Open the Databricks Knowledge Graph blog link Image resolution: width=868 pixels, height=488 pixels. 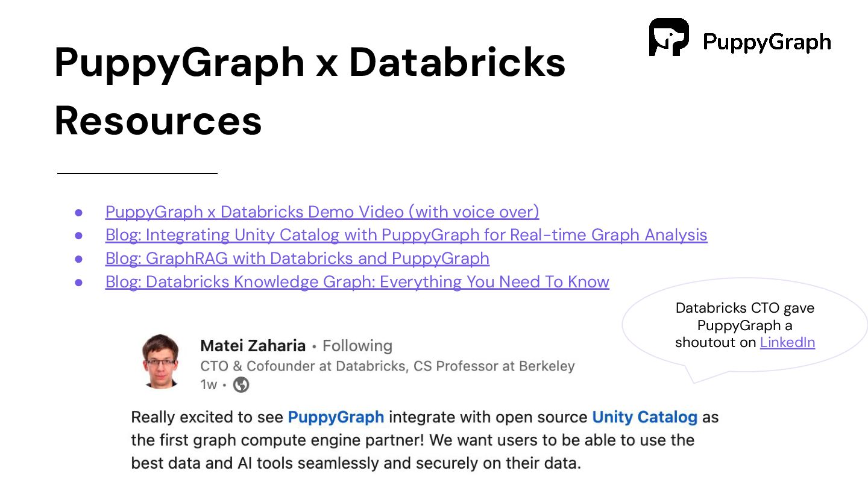pyautogui.click(x=357, y=282)
